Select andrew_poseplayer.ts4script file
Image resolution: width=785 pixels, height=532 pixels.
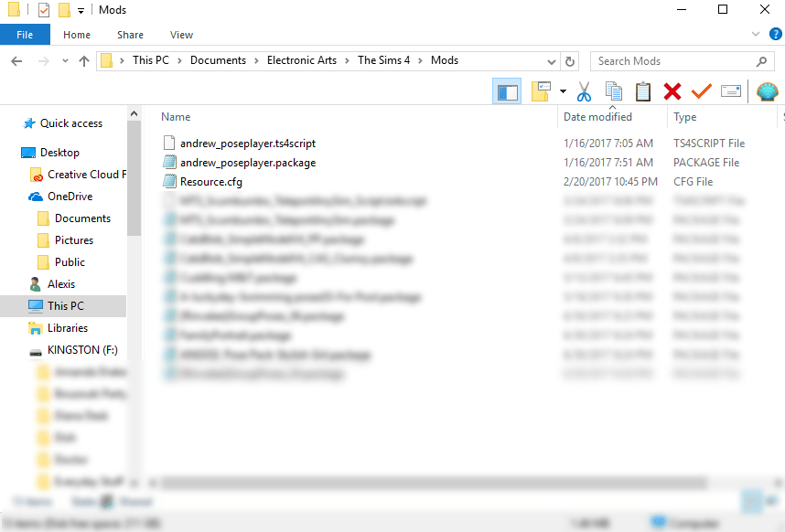pyautogui.click(x=248, y=144)
